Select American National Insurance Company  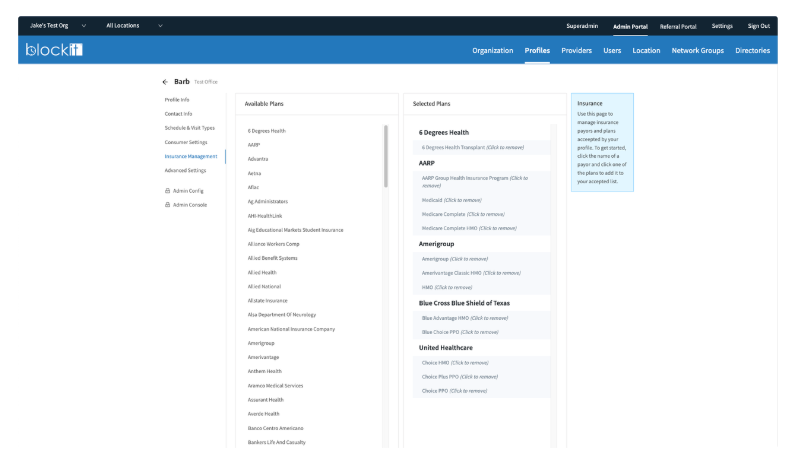tap(291, 329)
